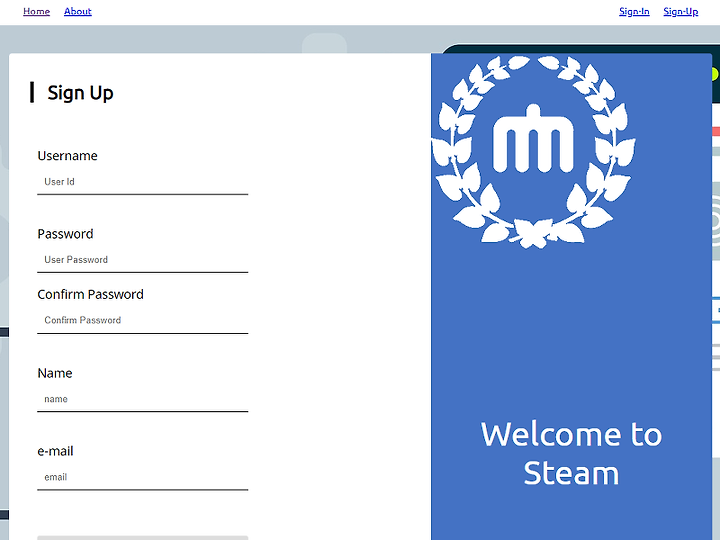Click the Name field label
This screenshot has height=540, width=720.
(55, 373)
